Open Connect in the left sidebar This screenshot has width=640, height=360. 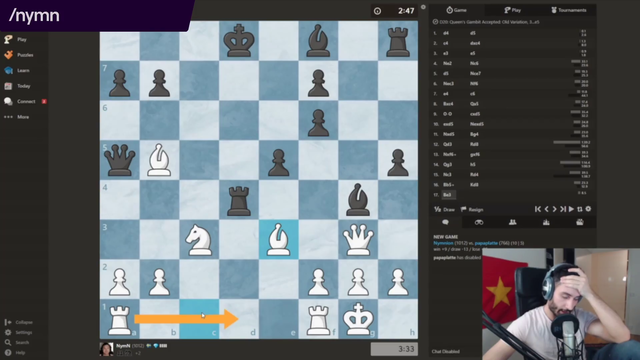point(24,101)
